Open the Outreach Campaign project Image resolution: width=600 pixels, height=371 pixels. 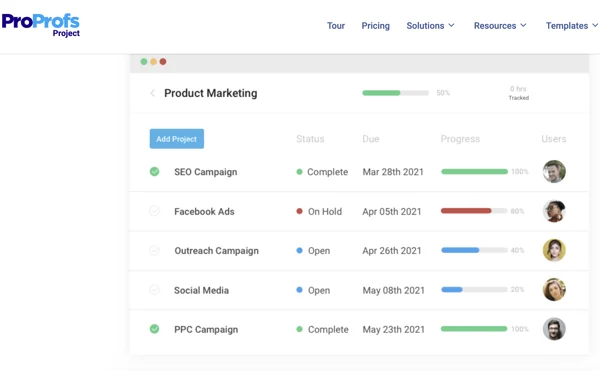(x=217, y=251)
